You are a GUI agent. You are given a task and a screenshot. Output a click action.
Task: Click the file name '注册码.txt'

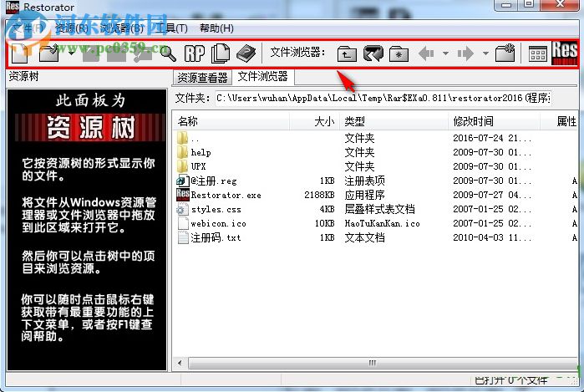coord(216,237)
